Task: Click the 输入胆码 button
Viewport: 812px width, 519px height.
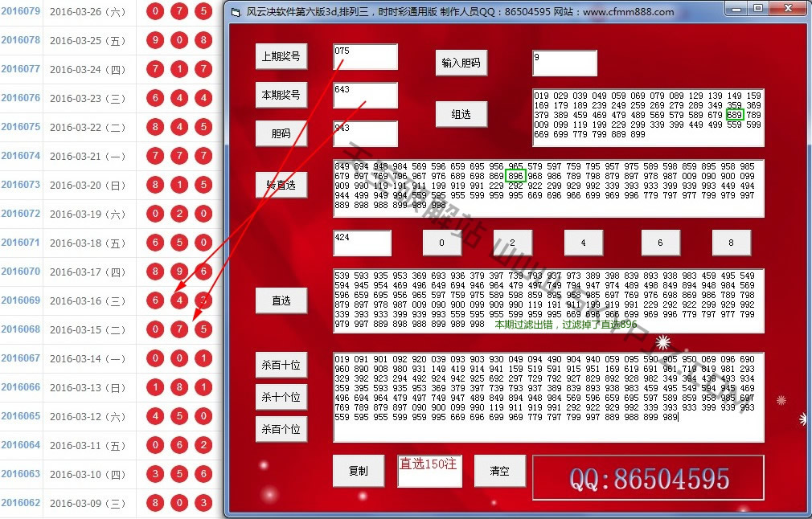Action: coord(461,63)
